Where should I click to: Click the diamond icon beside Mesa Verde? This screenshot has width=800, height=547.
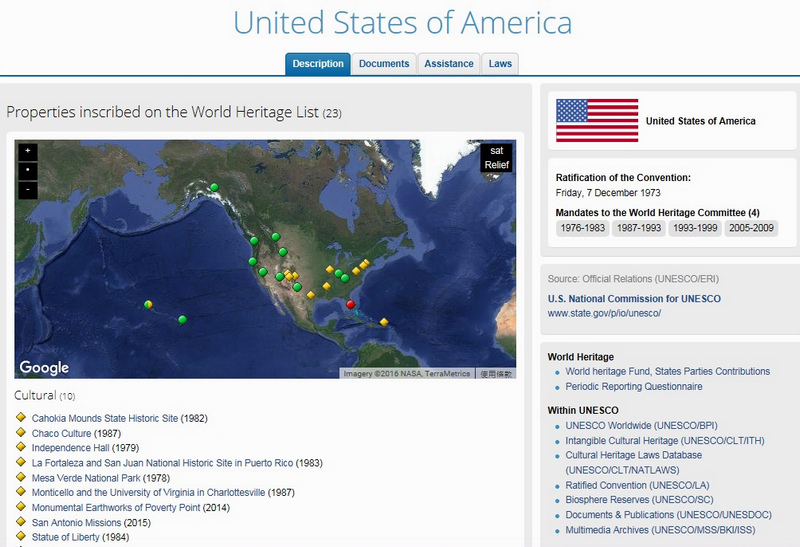pyautogui.click(x=21, y=477)
